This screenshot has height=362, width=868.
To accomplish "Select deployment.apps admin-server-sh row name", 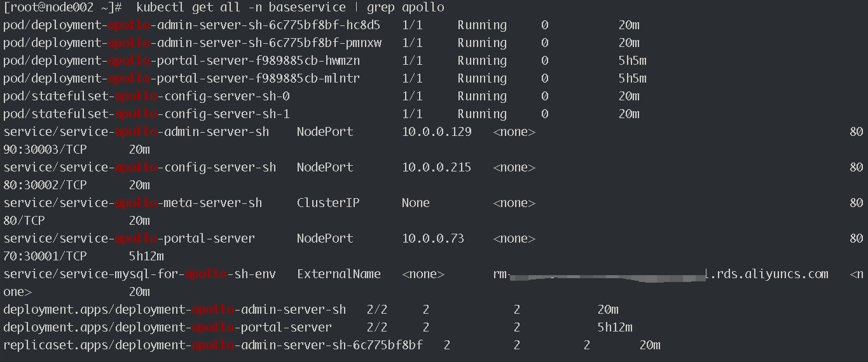I will pyautogui.click(x=175, y=310).
